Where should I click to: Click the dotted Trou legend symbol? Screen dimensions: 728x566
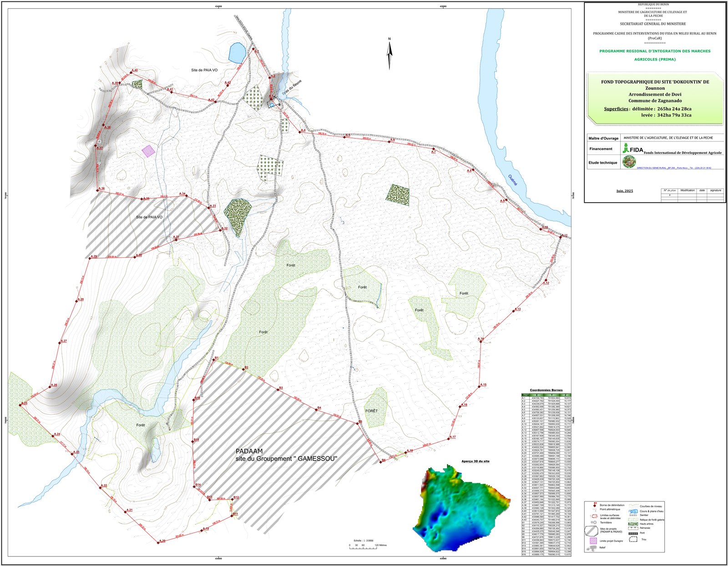[x=633, y=540]
